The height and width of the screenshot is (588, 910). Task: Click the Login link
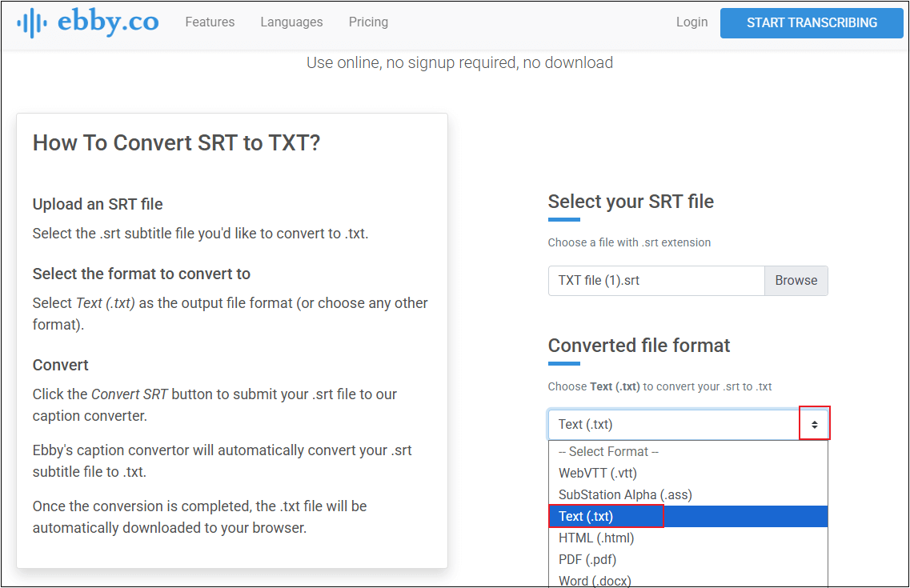(692, 22)
